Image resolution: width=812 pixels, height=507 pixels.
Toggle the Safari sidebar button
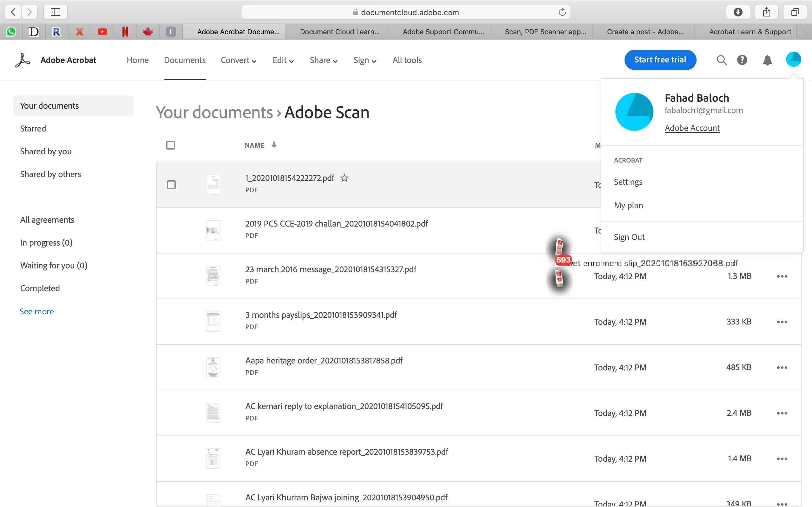point(56,12)
